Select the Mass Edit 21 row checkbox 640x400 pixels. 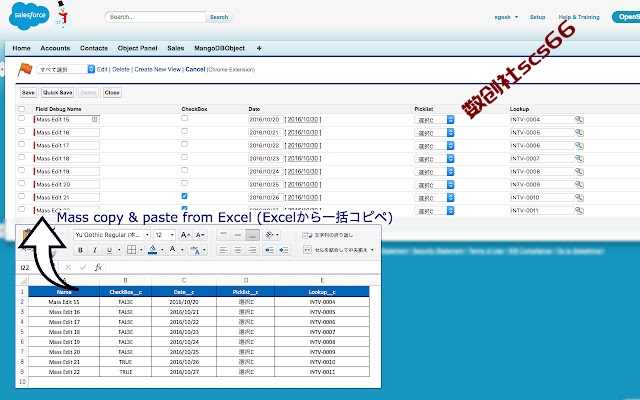(22, 196)
